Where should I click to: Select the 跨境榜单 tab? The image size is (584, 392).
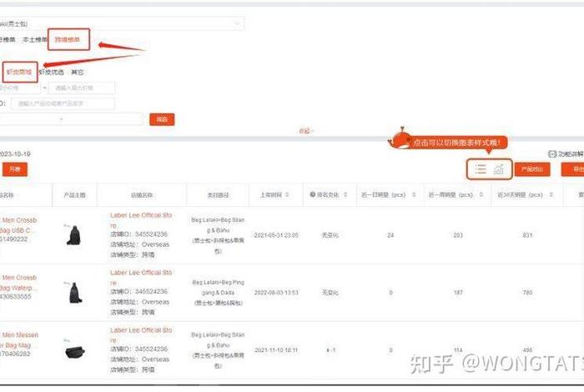pyautogui.click(x=68, y=39)
